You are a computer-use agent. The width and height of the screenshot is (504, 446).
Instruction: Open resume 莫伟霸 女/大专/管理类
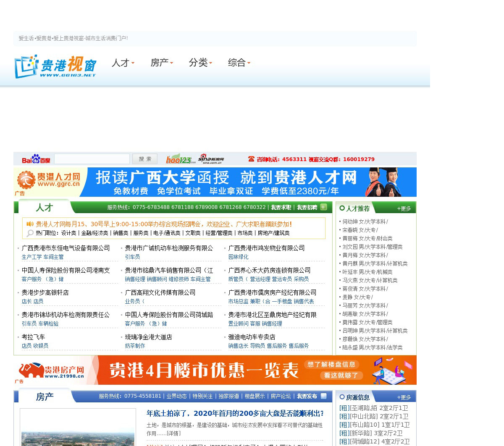367,322
